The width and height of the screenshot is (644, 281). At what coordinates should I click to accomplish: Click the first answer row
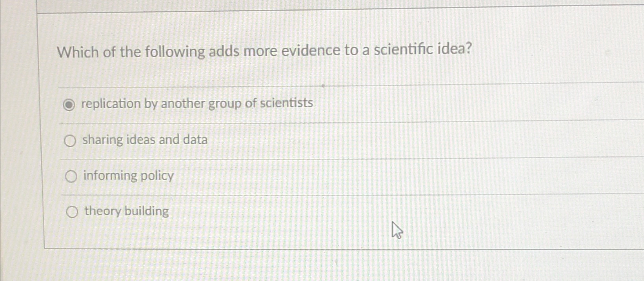point(275,104)
